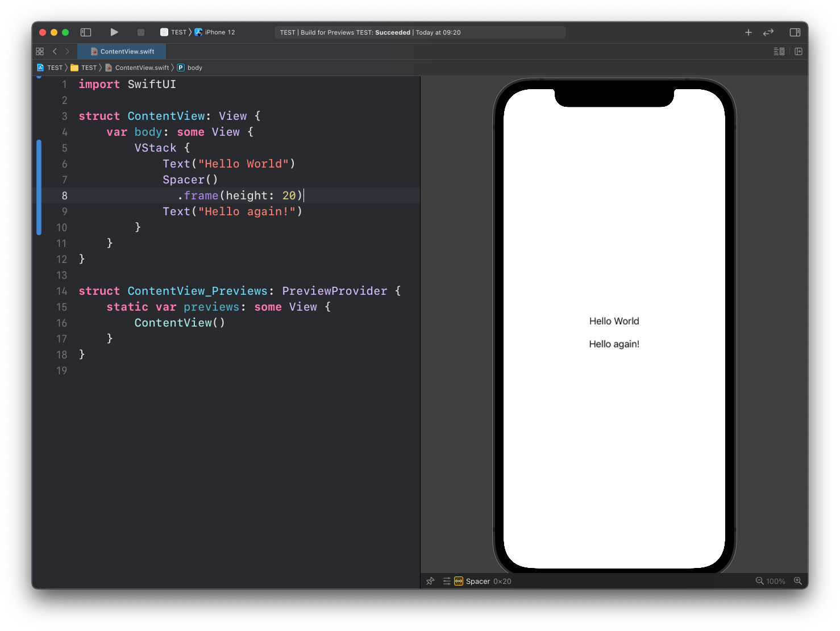
Task: Toggle the right Inspector panel
Action: point(795,32)
